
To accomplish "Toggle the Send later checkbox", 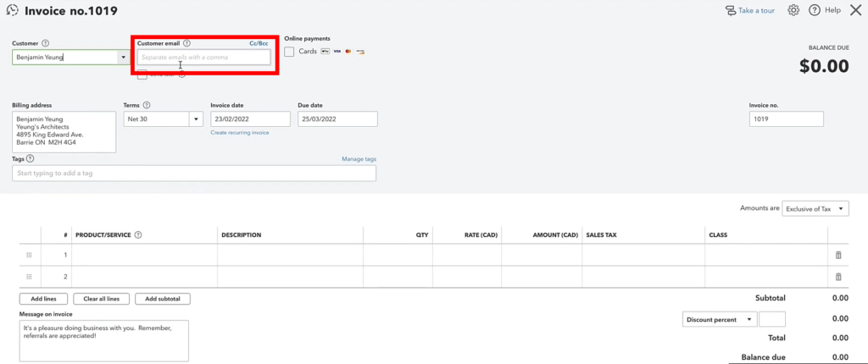I will pos(142,74).
